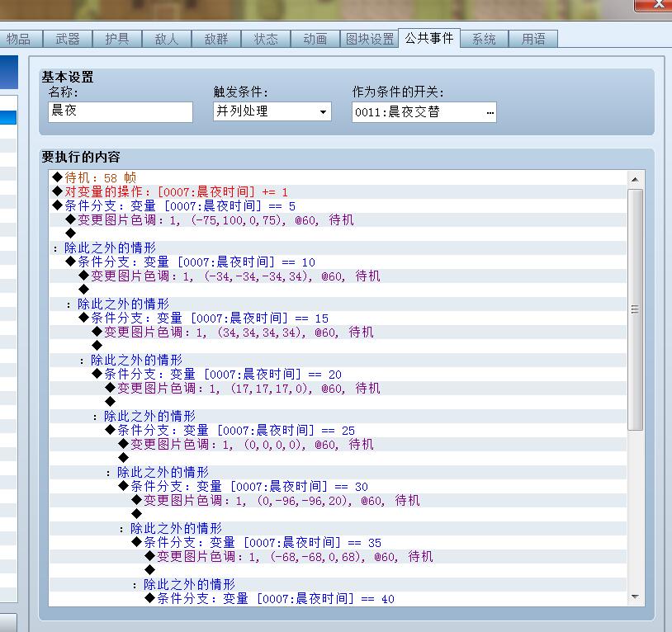Select conditional branch 晨夜时间 == 20
Image resolution: width=672 pixels, height=632 pixels.
click(x=338, y=375)
